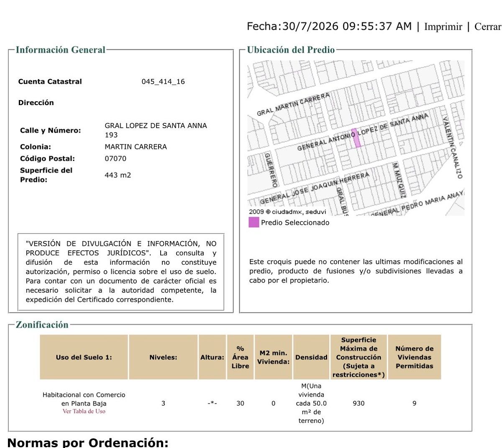Image resolution: width=502 pixels, height=448 pixels.
Task: Click the legal disclaimer text box
Action: pyautogui.click(x=121, y=272)
